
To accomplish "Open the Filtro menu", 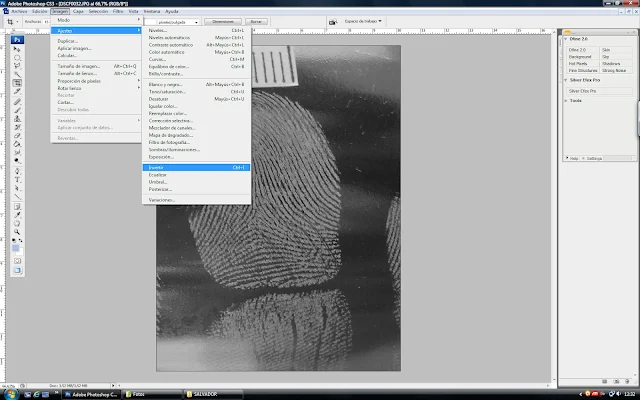I will (x=118, y=11).
